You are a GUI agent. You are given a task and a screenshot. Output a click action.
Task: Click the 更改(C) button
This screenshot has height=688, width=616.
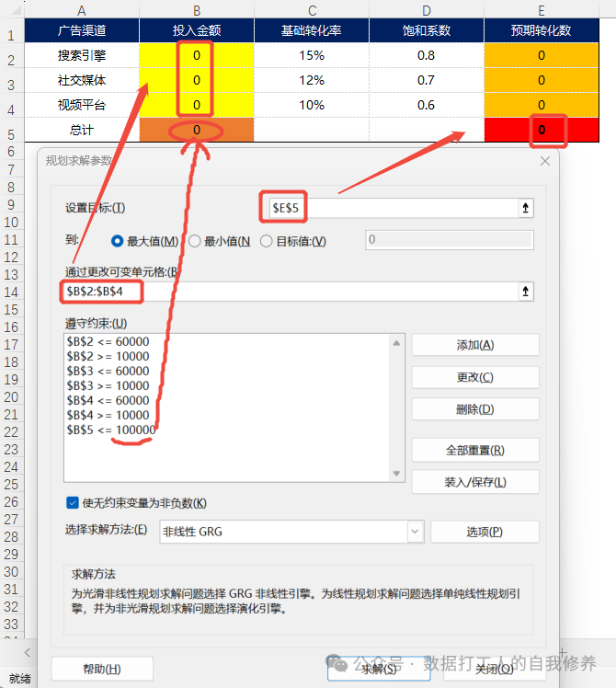475,377
